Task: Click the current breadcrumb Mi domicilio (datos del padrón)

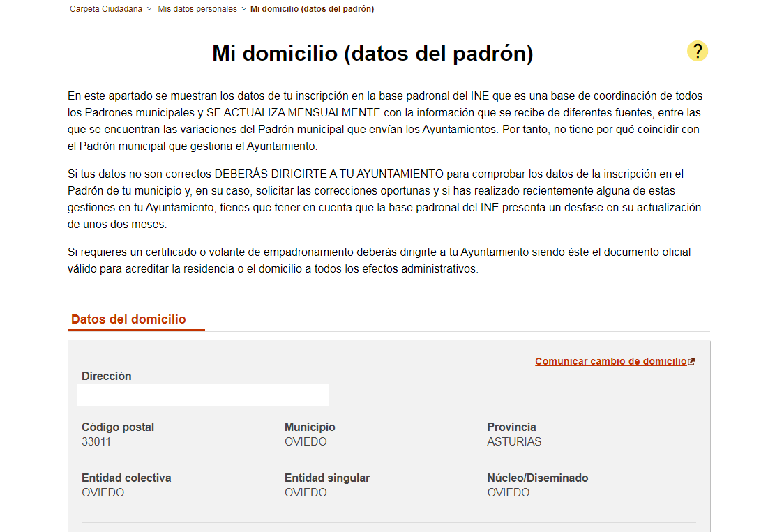Action: (x=312, y=9)
